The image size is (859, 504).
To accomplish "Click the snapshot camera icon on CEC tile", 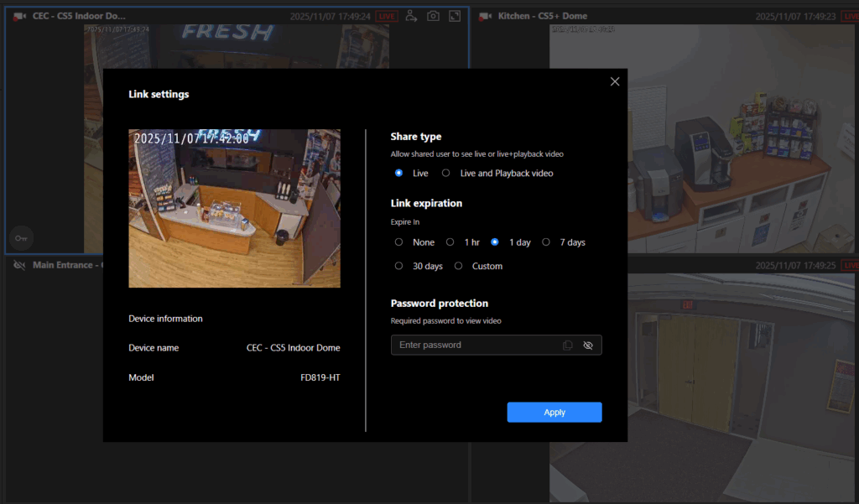I will (433, 15).
